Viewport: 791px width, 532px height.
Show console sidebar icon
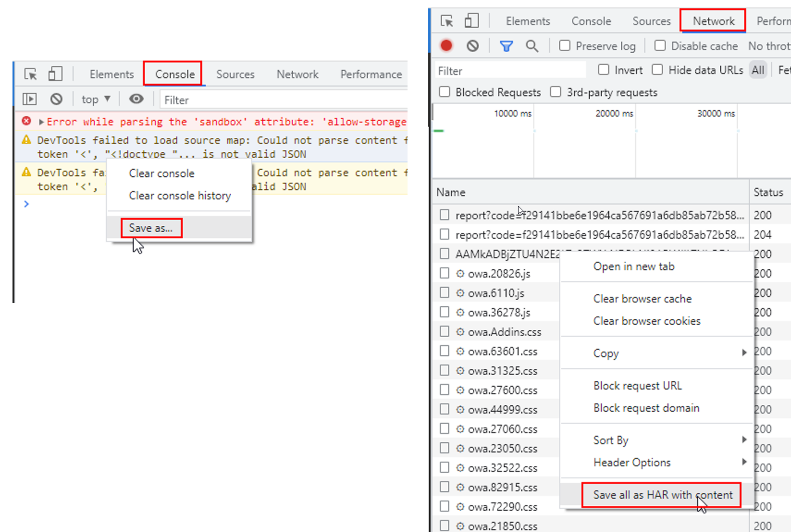30,99
